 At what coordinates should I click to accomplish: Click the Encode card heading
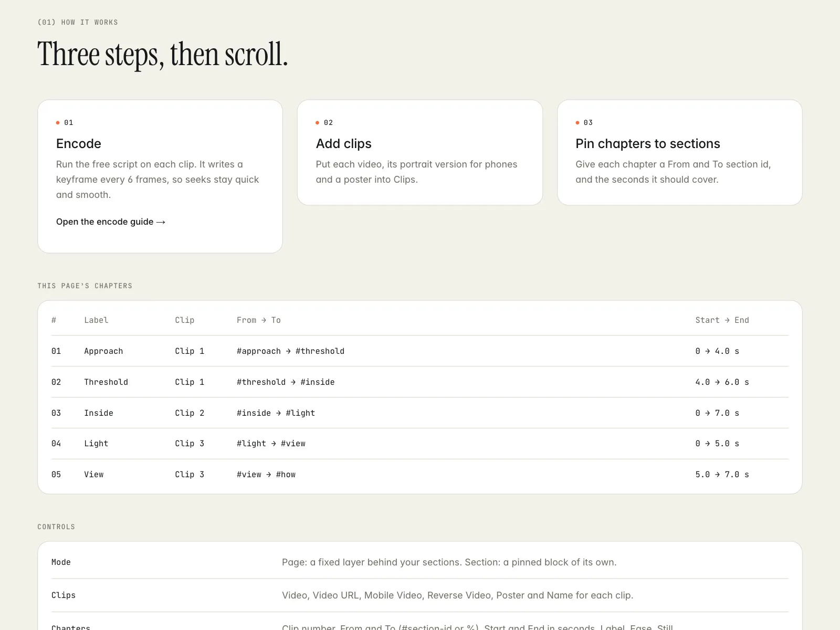point(79,143)
